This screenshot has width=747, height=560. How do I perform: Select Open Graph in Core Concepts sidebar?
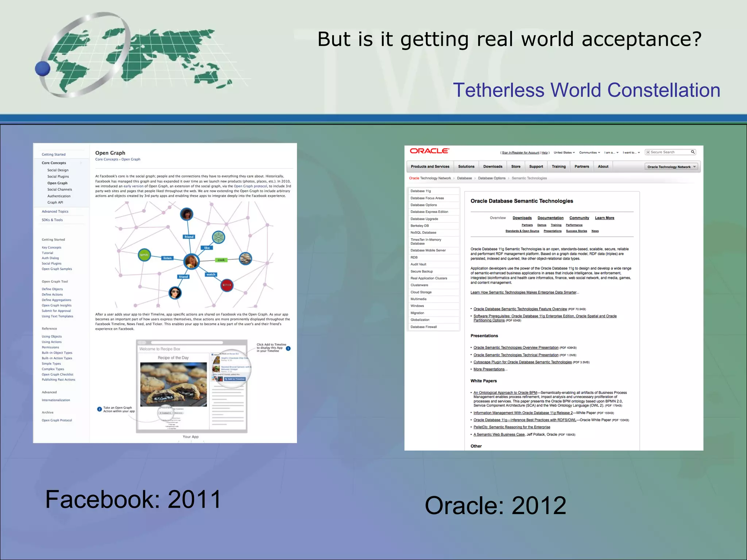tap(57, 183)
